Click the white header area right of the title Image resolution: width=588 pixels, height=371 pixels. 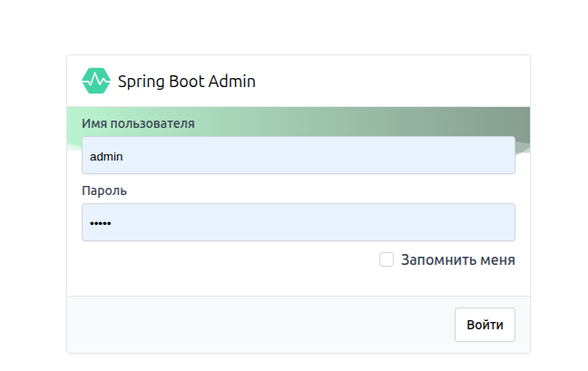[x=390, y=82]
